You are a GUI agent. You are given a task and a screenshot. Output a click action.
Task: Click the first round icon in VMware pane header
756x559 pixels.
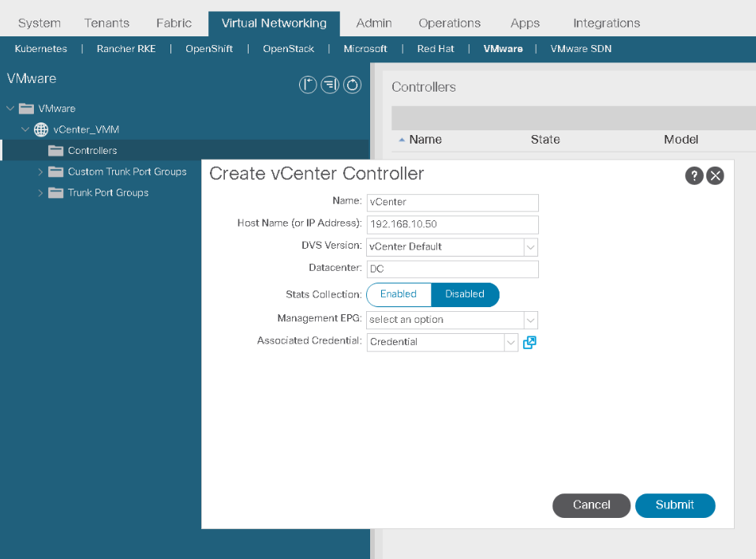click(308, 85)
